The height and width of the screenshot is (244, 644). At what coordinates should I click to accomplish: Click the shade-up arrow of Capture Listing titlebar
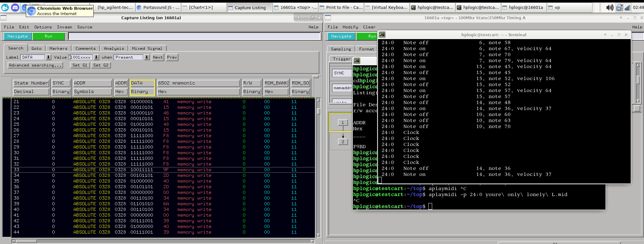tap(299, 18)
